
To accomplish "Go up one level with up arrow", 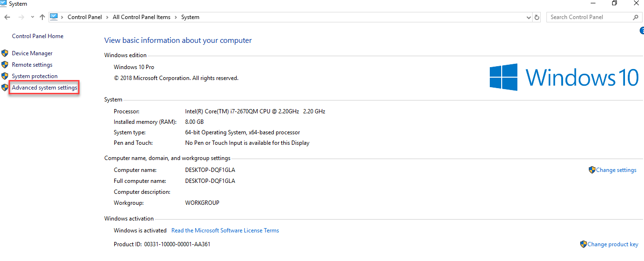I will pos(42,17).
